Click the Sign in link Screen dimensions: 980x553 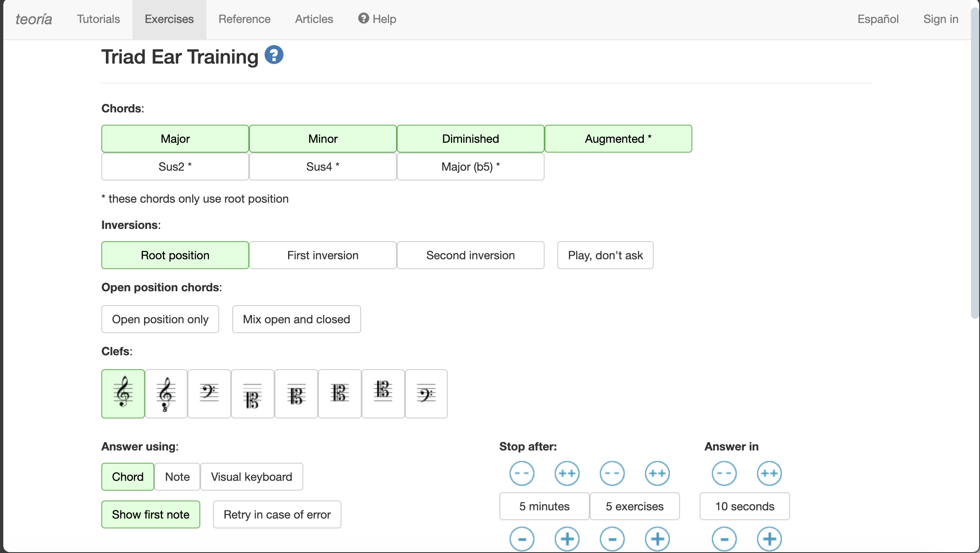(941, 19)
